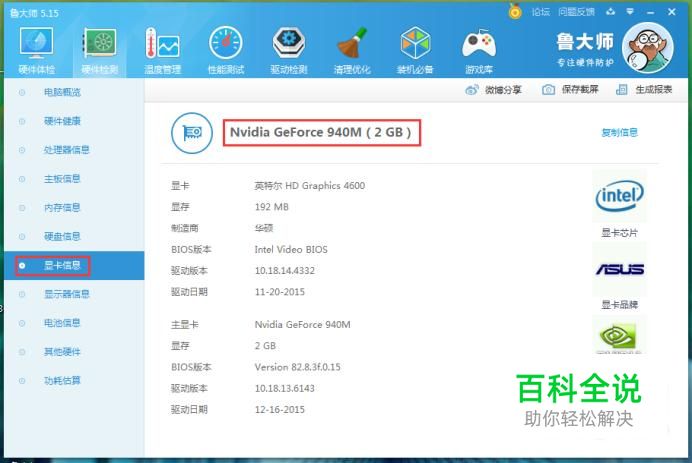Open the 论坛 forum link

541,12
